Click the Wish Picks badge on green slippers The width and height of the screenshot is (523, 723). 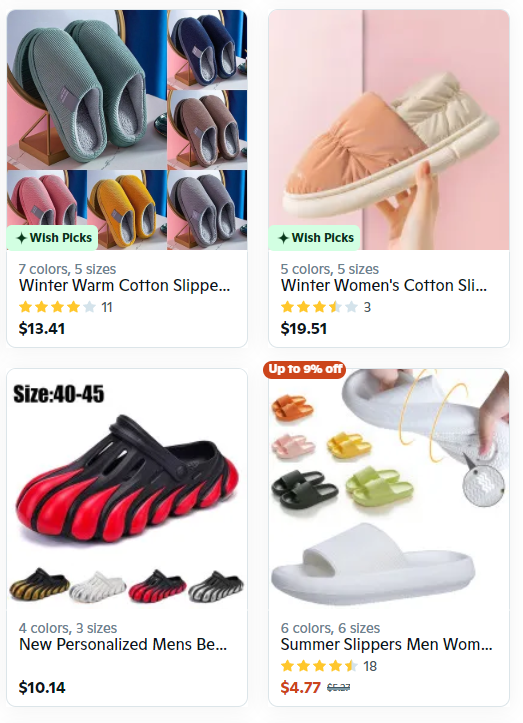click(52, 237)
